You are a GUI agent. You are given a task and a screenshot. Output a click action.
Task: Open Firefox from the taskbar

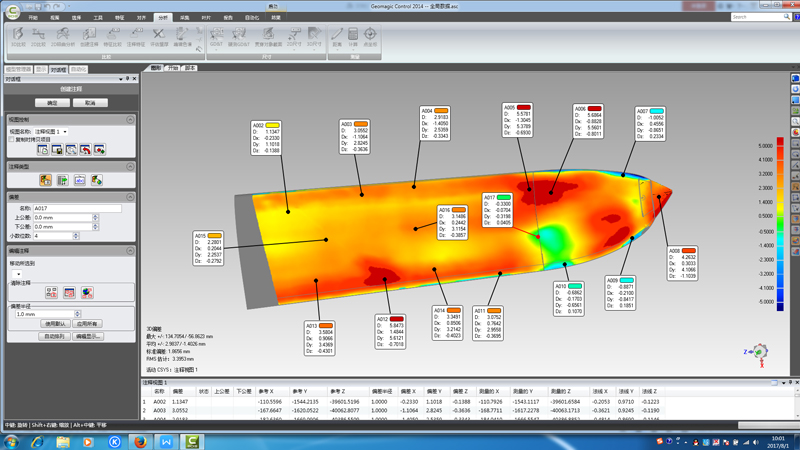[140, 441]
